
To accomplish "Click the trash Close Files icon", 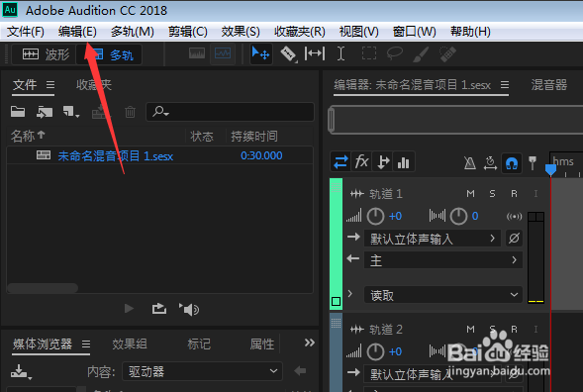I will point(130,112).
